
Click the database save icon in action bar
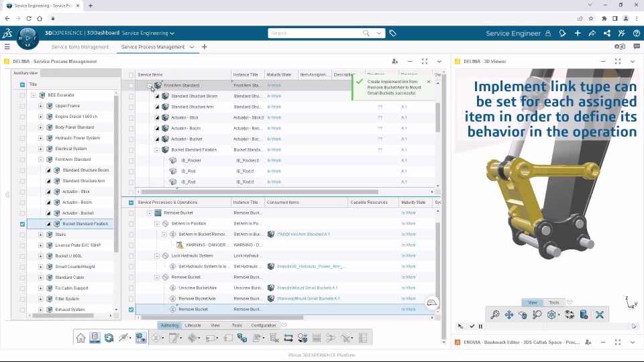(95, 338)
